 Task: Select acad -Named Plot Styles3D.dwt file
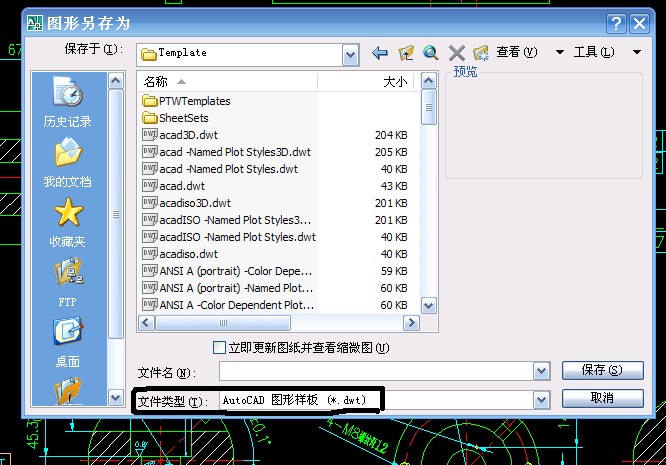coord(226,152)
